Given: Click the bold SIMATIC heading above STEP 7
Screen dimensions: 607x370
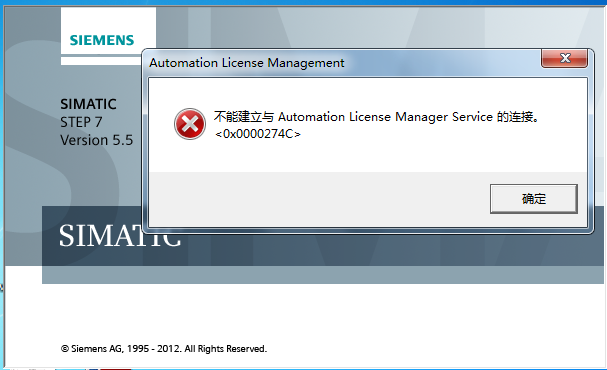Looking at the screenshot, I should 88,104.
